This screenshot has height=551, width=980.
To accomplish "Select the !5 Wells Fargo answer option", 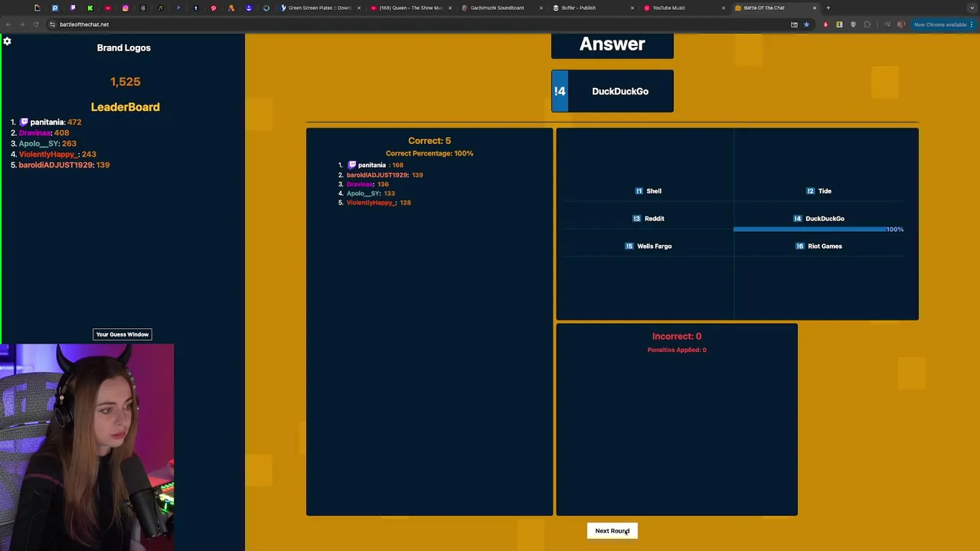I will (x=648, y=246).
